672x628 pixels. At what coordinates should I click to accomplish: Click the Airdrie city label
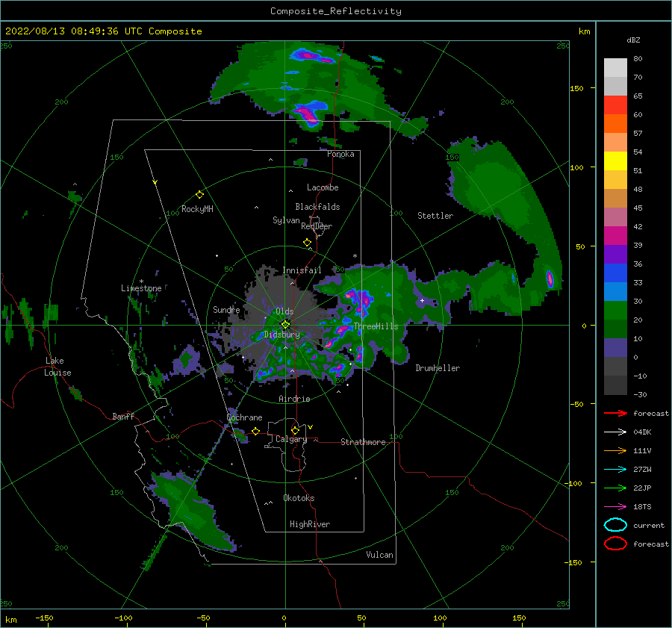coord(294,399)
